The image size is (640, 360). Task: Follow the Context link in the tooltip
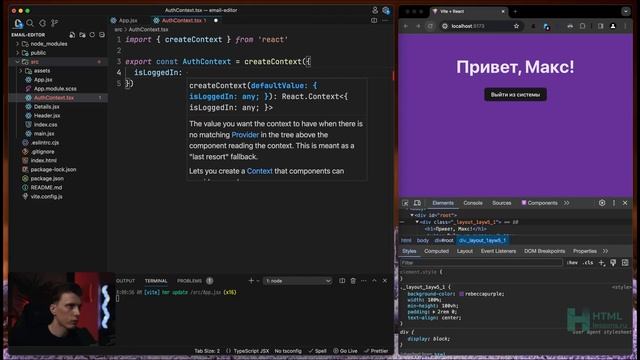[x=259, y=171]
